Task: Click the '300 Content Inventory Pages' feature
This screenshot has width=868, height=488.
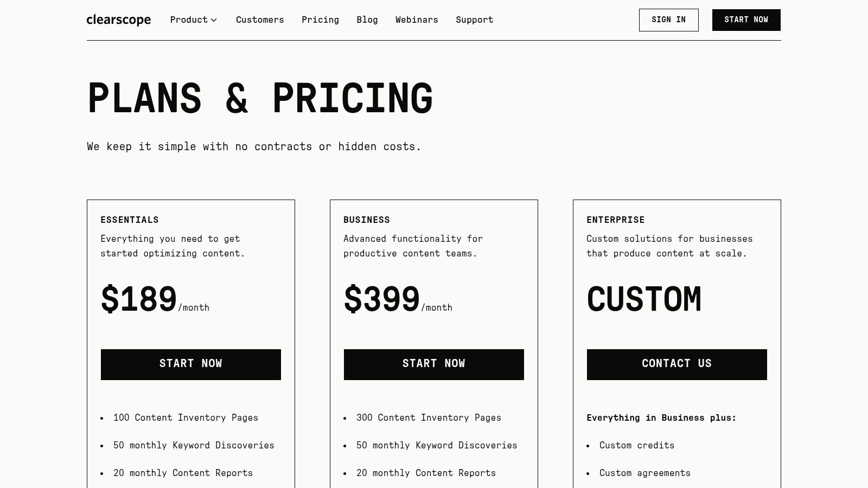Action: pos(429,418)
